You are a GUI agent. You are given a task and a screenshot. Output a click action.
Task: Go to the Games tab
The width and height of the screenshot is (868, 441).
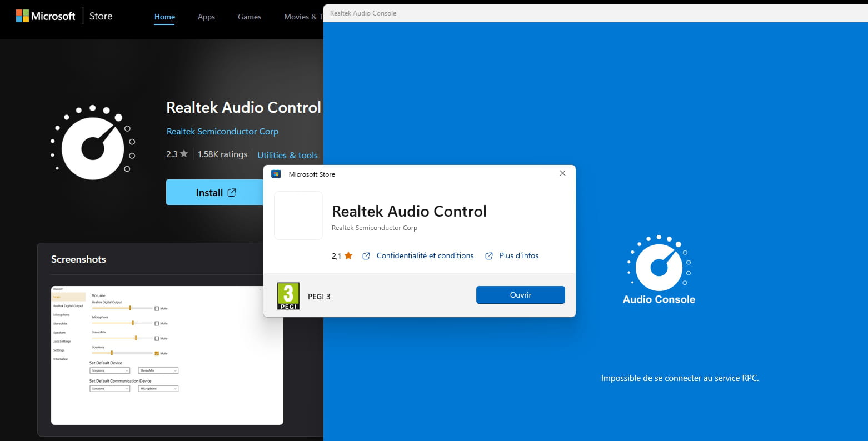pyautogui.click(x=250, y=17)
